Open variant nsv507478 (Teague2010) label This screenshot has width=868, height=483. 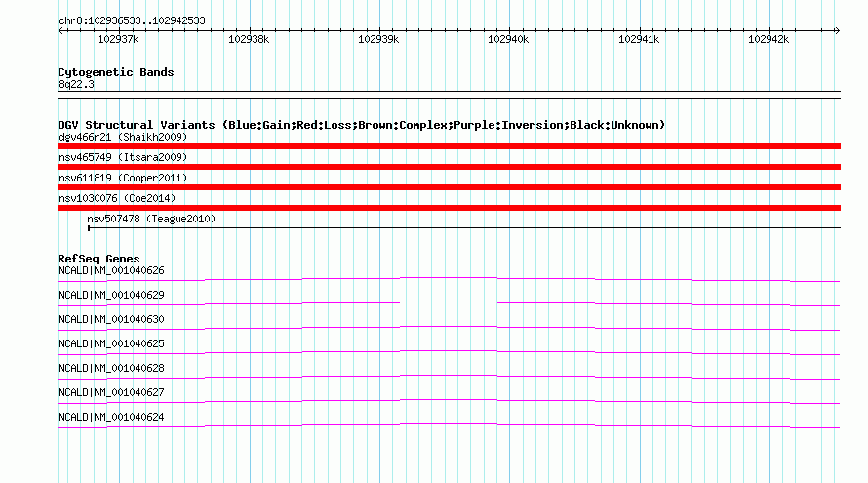tap(151, 219)
